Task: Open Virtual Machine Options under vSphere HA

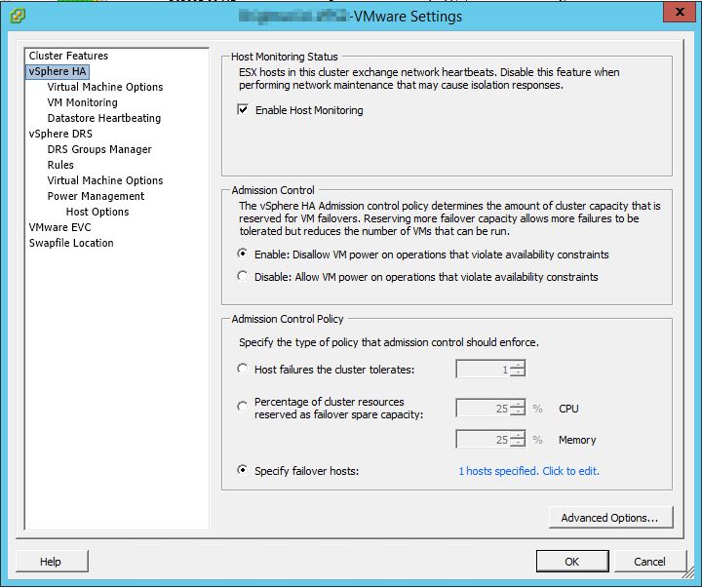Action: pos(105,87)
